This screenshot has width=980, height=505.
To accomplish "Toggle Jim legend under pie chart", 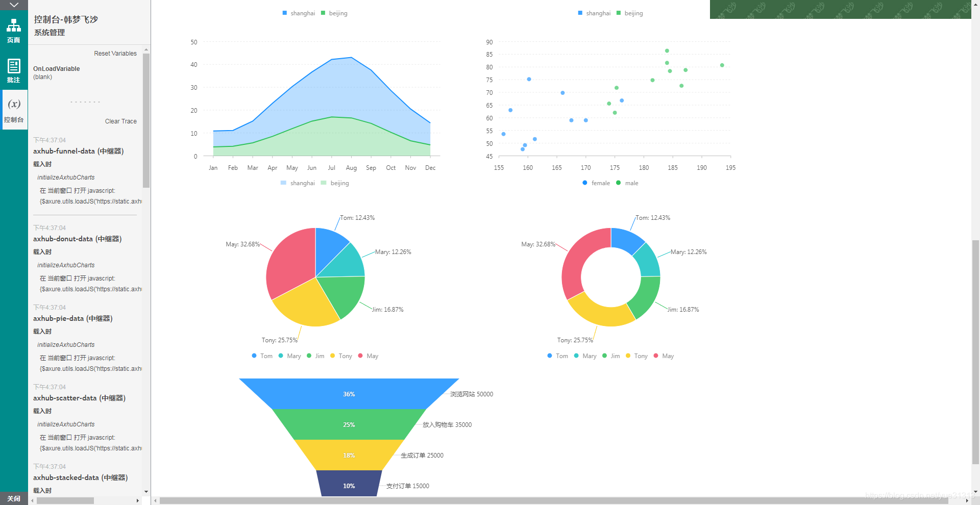I will [315, 356].
